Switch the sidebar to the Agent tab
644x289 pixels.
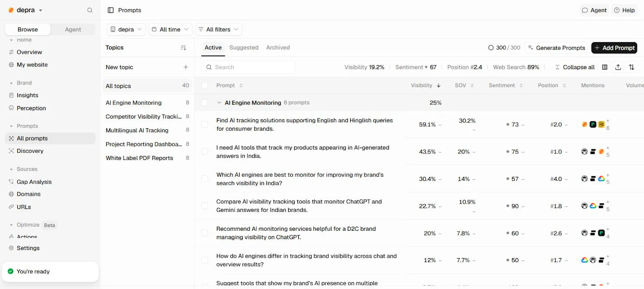[73, 29]
